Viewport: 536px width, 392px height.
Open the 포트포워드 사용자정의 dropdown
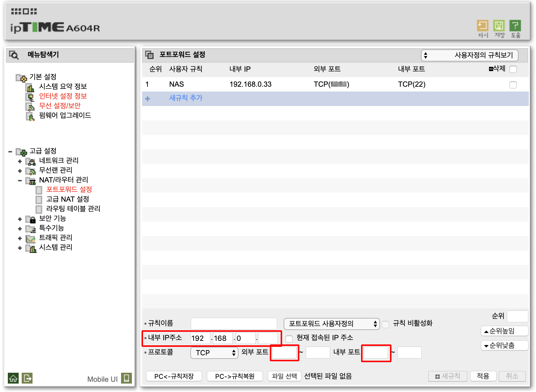332,324
